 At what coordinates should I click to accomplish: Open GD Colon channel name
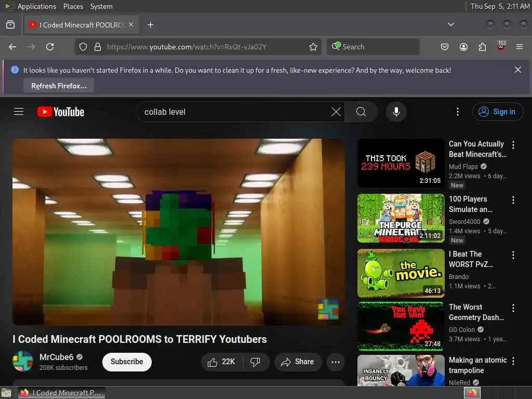pyautogui.click(x=462, y=330)
